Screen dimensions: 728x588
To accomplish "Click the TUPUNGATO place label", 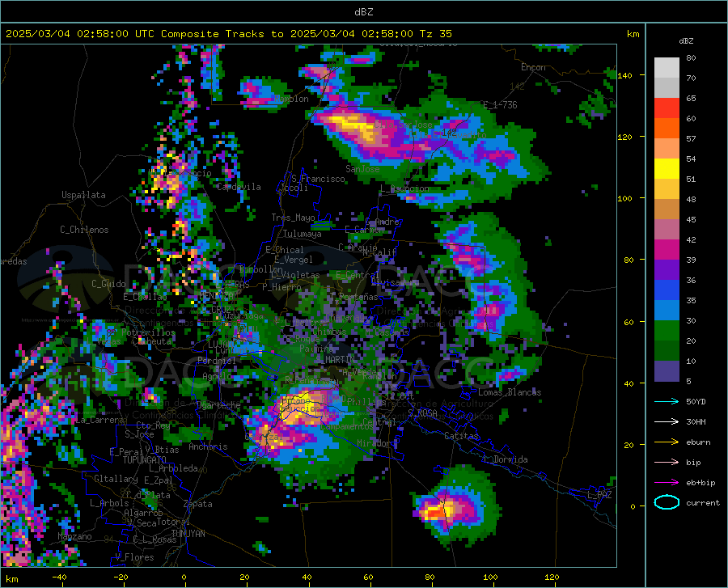I will click(145, 460).
